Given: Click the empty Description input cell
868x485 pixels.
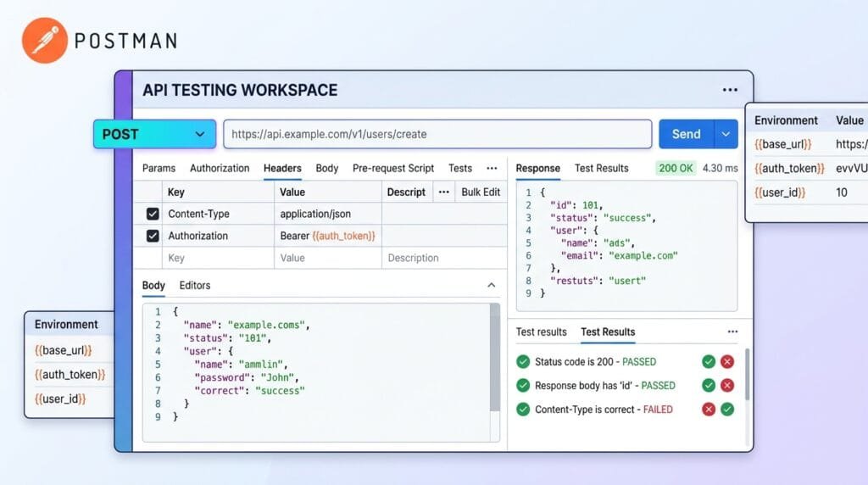Looking at the screenshot, I should point(444,258).
